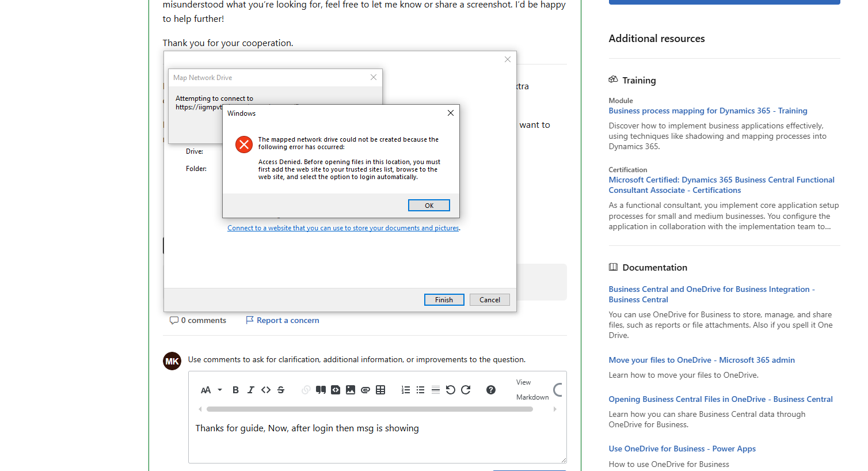Click Report a concern
Screen dimensions: 868x471
[x=283, y=320]
